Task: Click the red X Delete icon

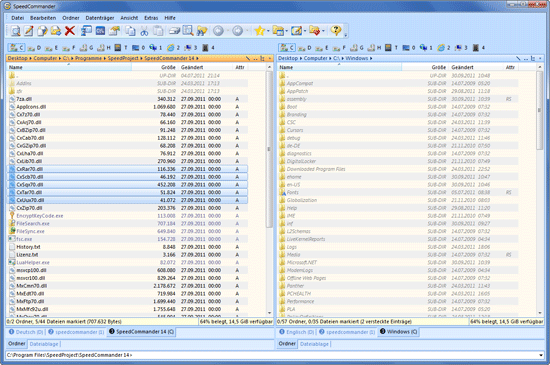Action: coord(70,31)
